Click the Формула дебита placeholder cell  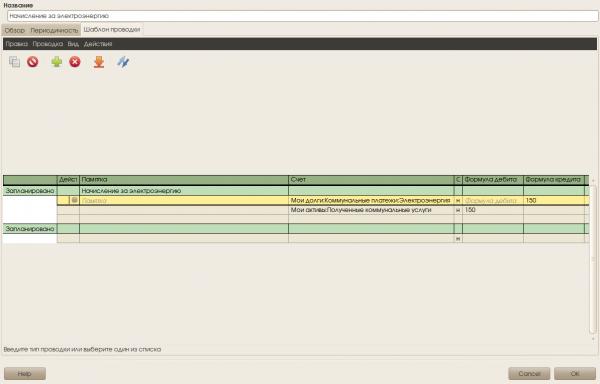tap(492, 200)
